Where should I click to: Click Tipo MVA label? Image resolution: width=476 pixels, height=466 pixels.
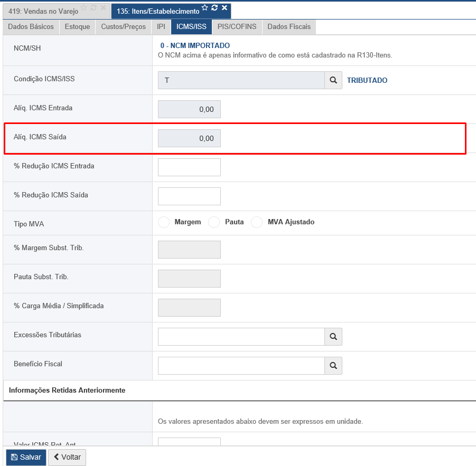(29, 224)
